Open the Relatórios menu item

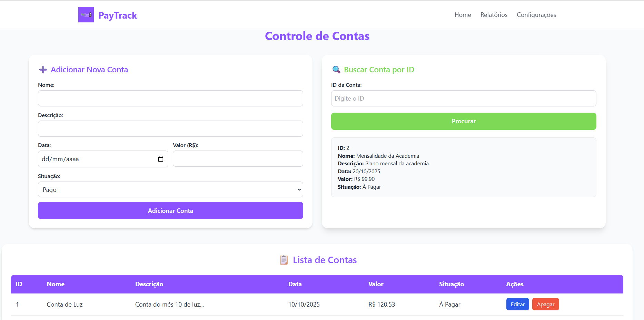pyautogui.click(x=494, y=14)
